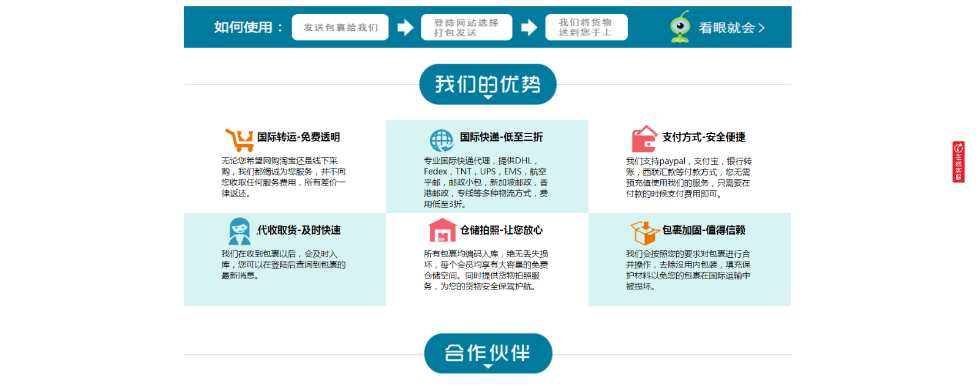
Task: Click the customer service agent icon
Action: pos(239,231)
